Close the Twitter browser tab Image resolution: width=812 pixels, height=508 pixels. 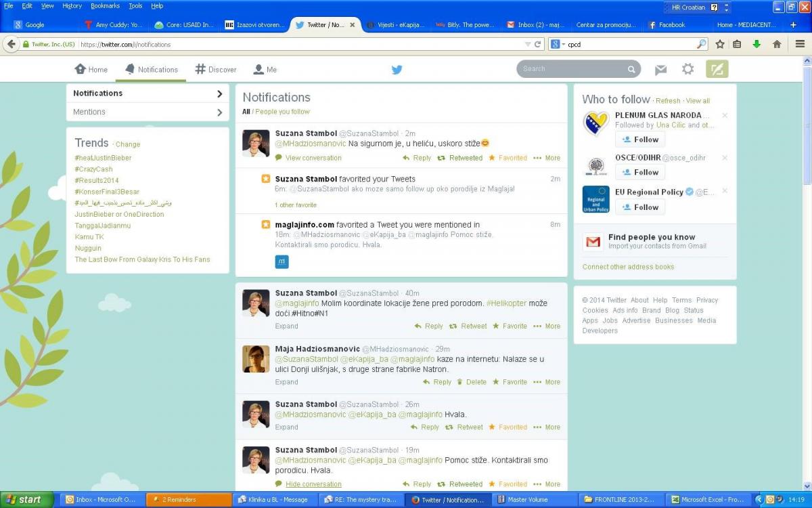pyautogui.click(x=352, y=24)
